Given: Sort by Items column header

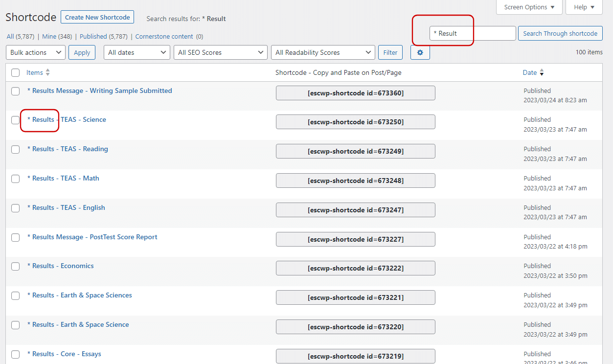Looking at the screenshot, I should [x=35, y=72].
